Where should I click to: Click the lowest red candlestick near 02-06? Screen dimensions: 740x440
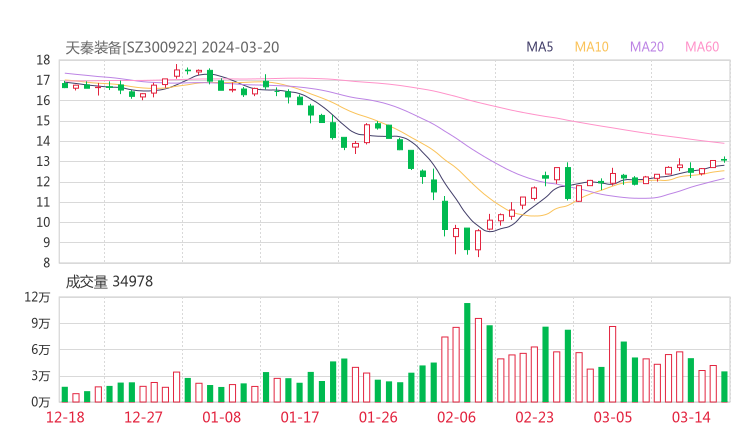coord(478,243)
